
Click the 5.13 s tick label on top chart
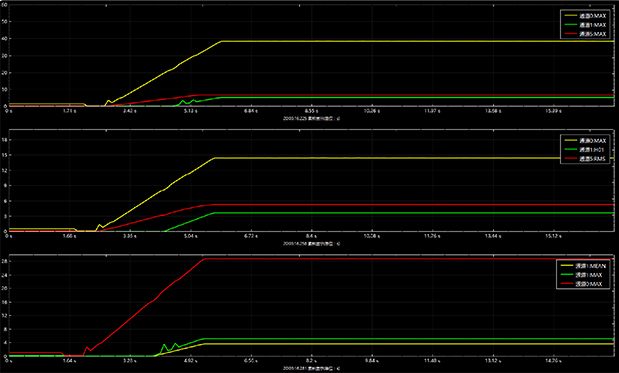[x=191, y=111]
